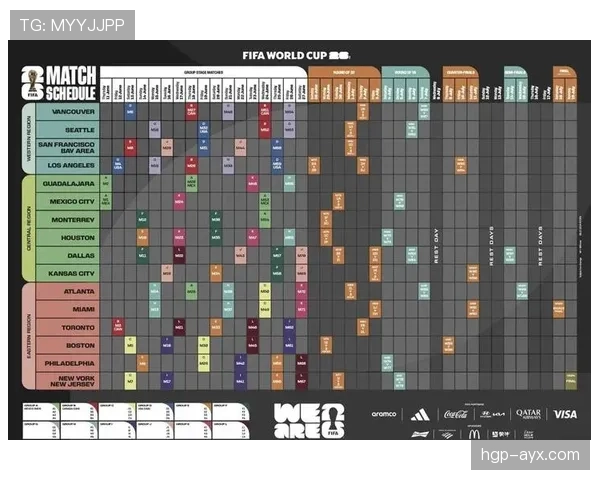Click the Central Region side label

pos(28,229)
